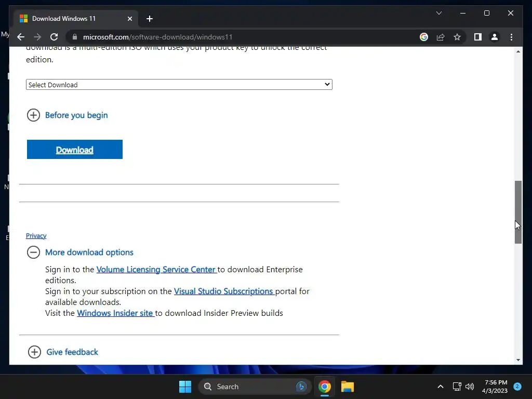This screenshot has width=532, height=399.
Task: Close the Download Windows 11 tab
Action: point(129,19)
